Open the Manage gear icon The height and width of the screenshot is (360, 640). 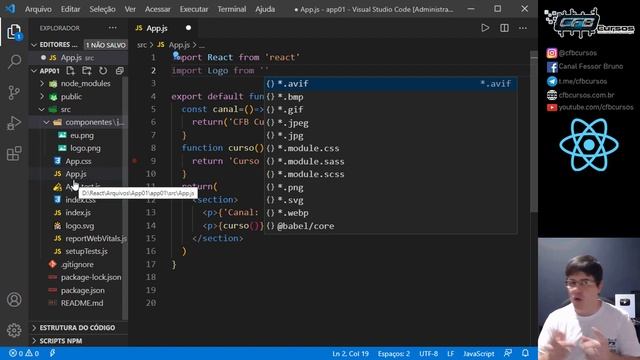(x=14, y=330)
